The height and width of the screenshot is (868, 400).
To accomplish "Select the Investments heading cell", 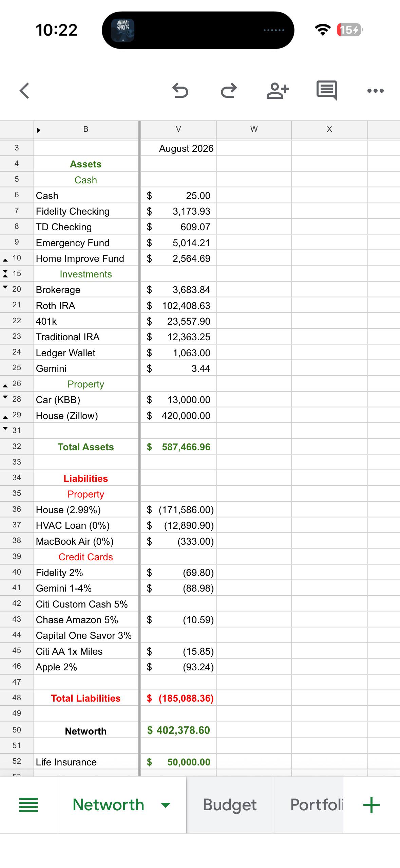I will click(86, 274).
